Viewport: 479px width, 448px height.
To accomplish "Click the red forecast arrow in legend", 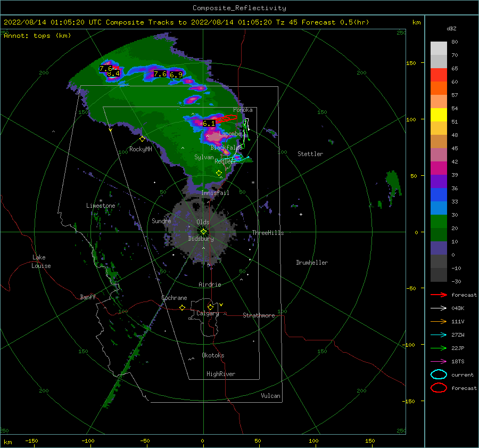I will (439, 295).
